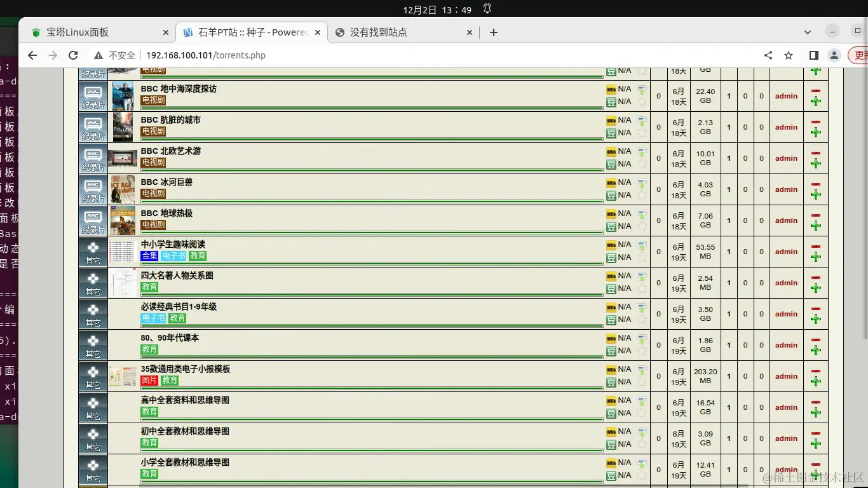
Task: Click the red minus icon for 高中全套资料和思维导图
Action: point(816,402)
